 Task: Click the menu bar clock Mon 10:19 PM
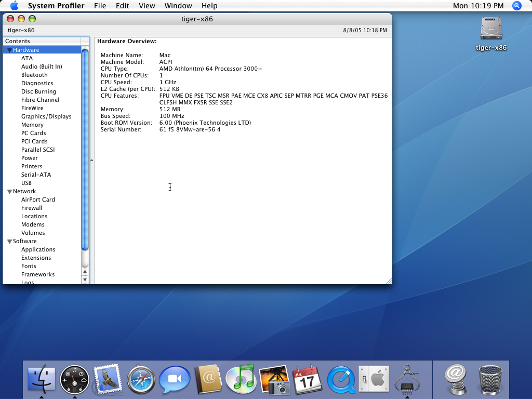point(478,6)
